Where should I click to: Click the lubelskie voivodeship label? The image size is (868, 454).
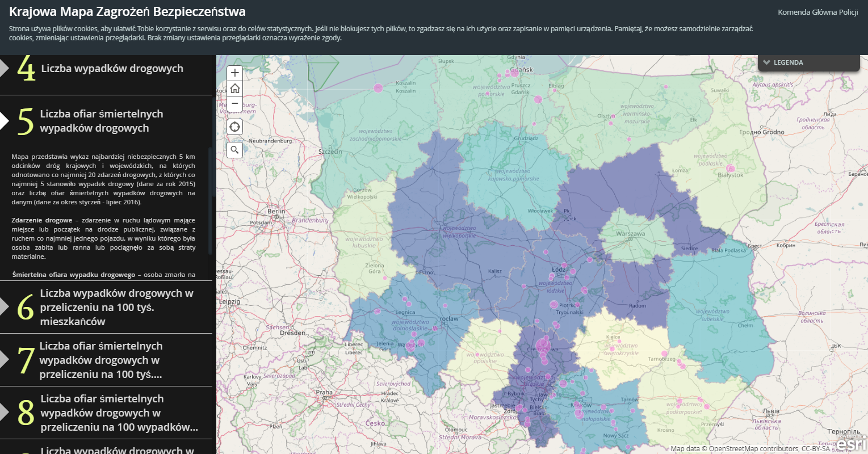[x=712, y=315]
